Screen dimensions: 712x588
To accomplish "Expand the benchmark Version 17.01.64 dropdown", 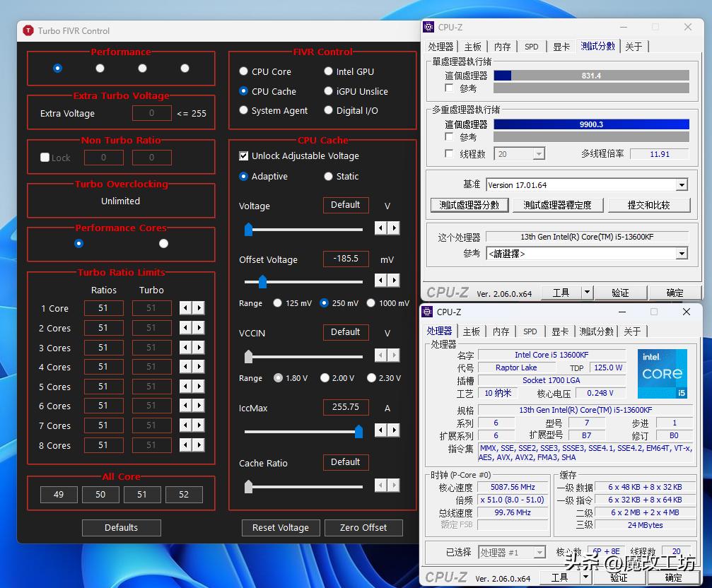I will point(680,184).
